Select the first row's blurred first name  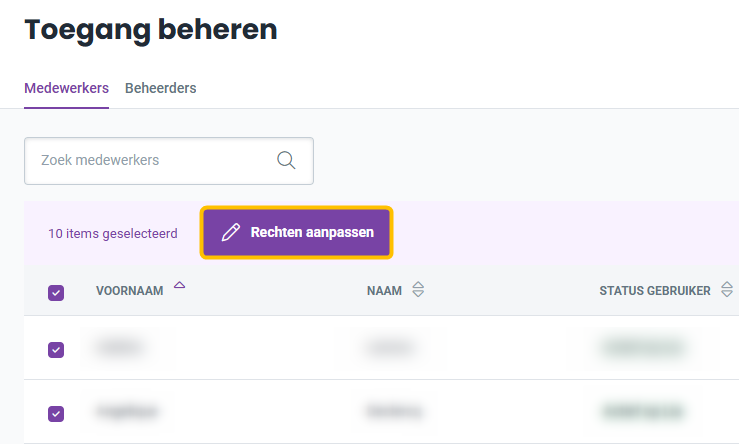[119, 348]
